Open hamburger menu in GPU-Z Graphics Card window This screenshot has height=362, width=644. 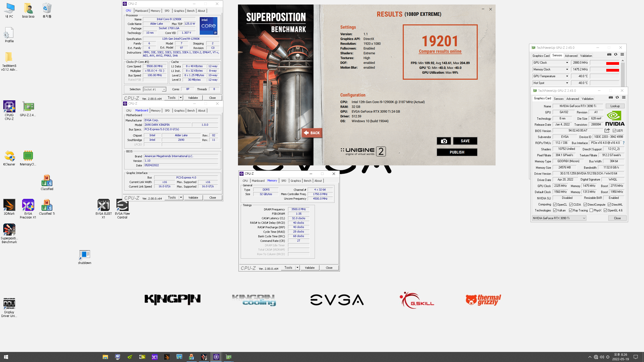624,98
